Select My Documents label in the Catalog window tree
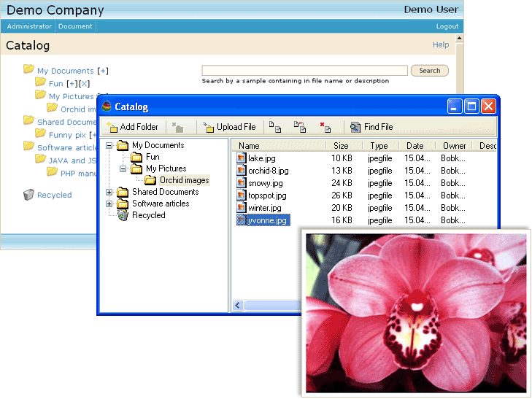The height and width of the screenshot is (399, 532). click(158, 145)
